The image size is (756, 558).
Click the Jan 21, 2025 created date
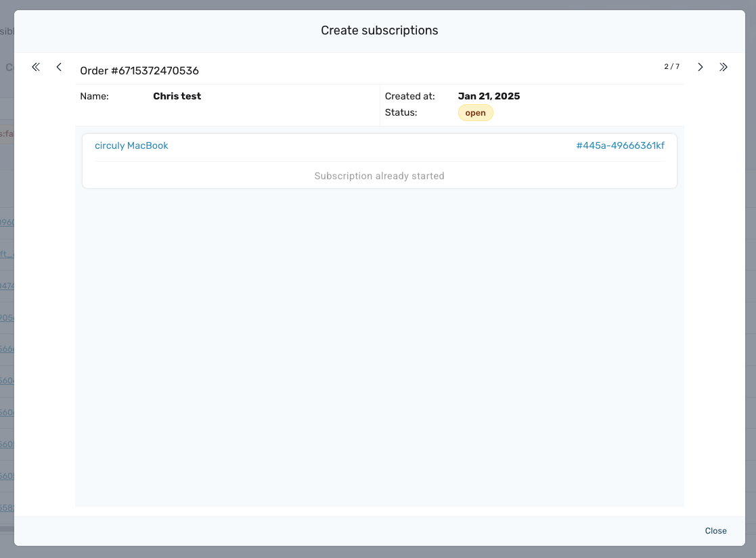coord(489,96)
